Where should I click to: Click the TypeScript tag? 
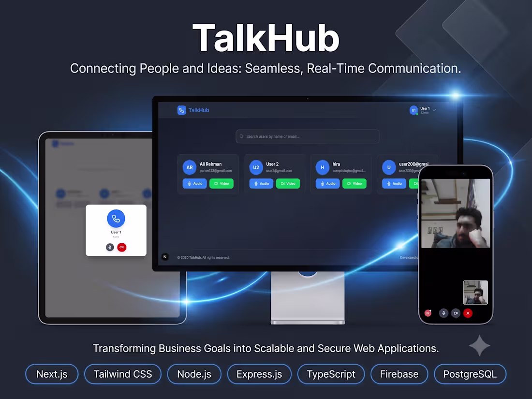pyautogui.click(x=331, y=374)
